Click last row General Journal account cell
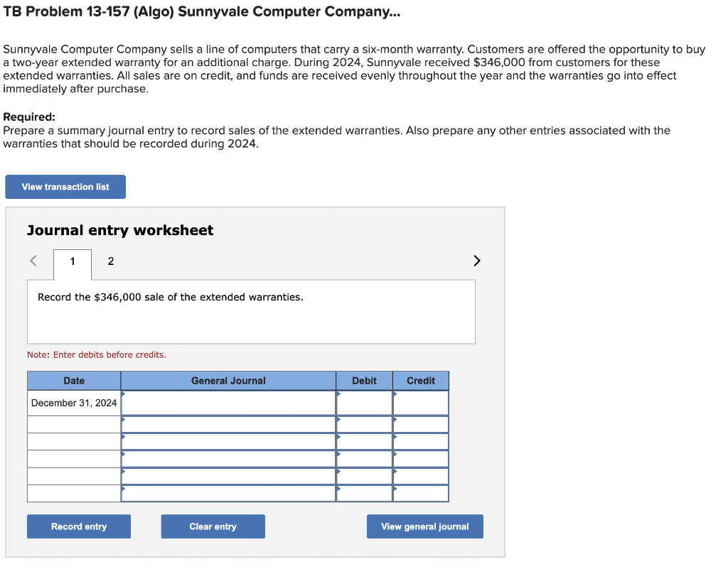This screenshot has height=574, width=728. tap(228, 493)
